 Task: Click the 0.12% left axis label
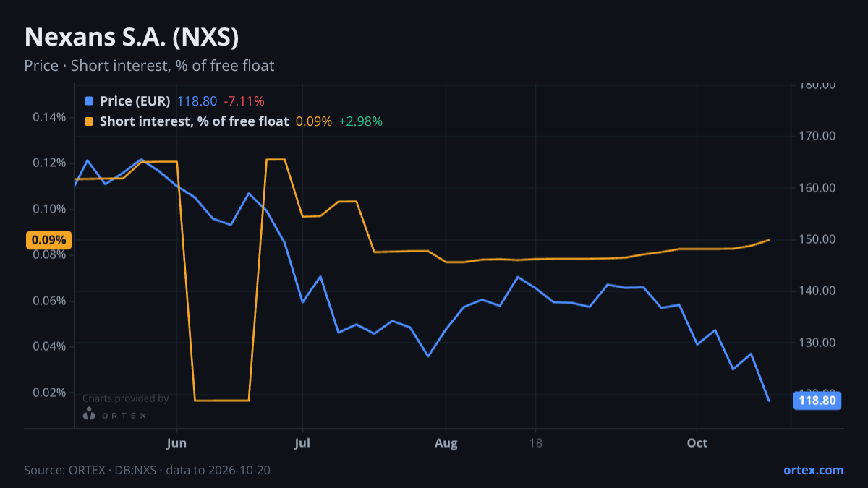(x=49, y=163)
